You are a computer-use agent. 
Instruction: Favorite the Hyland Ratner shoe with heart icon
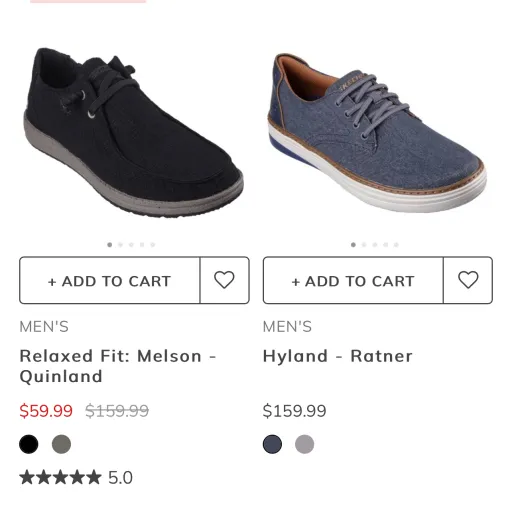click(x=468, y=280)
